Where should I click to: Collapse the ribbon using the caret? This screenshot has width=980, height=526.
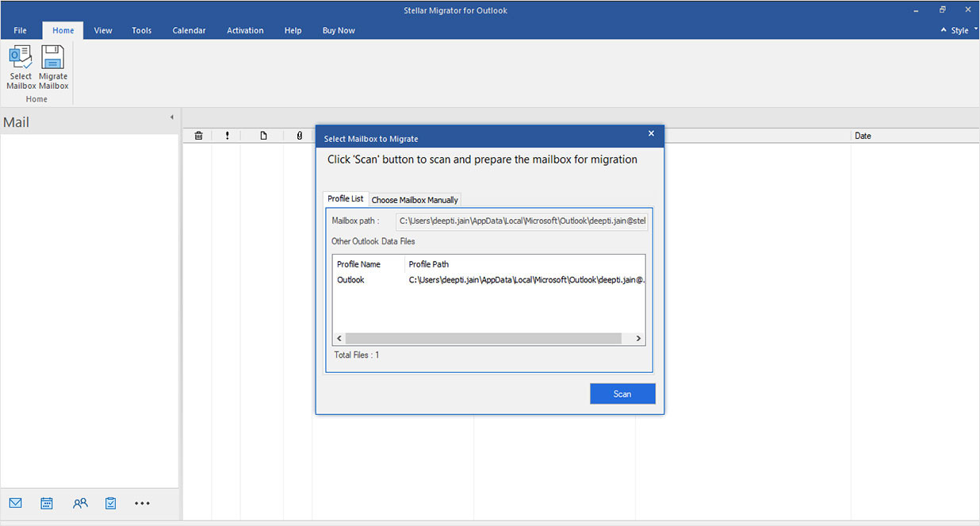pyautogui.click(x=944, y=30)
